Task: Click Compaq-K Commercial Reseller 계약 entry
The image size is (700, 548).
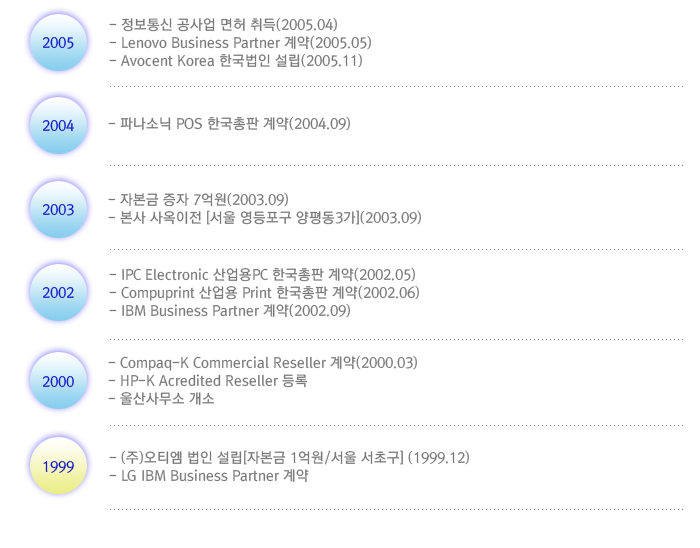Action: (263, 363)
